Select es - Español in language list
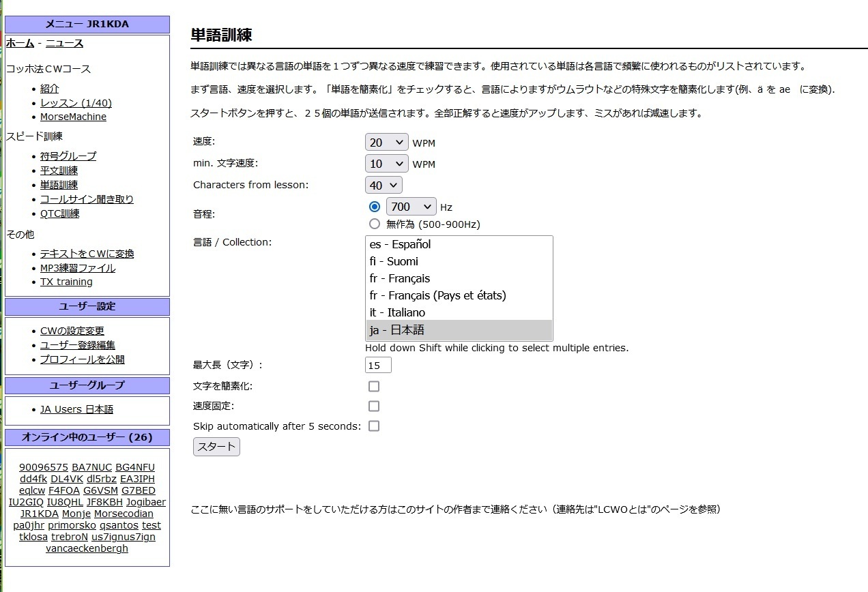The image size is (868, 592). coord(400,244)
